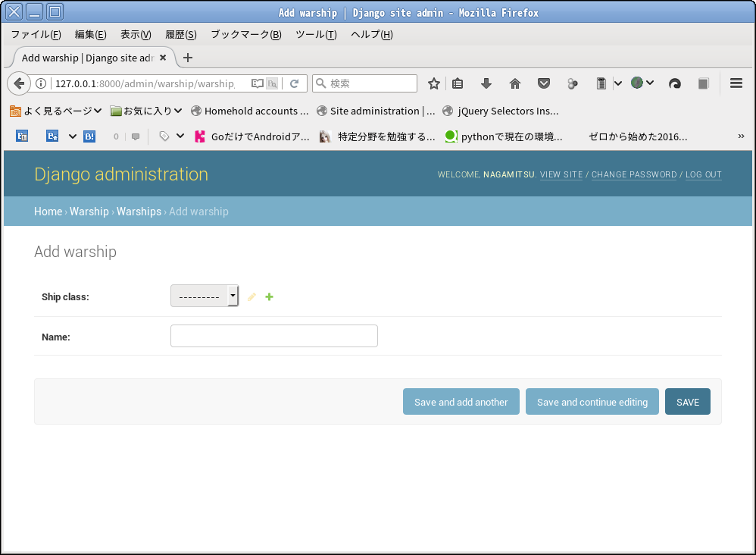This screenshot has width=756, height=555.
Task: Follow the VIEW SITE link
Action: pos(561,174)
